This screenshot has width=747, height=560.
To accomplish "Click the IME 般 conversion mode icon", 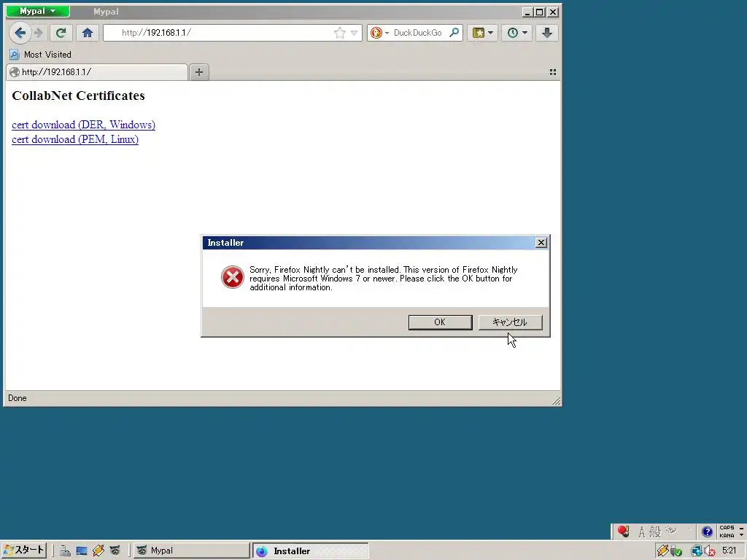I will tap(656, 532).
